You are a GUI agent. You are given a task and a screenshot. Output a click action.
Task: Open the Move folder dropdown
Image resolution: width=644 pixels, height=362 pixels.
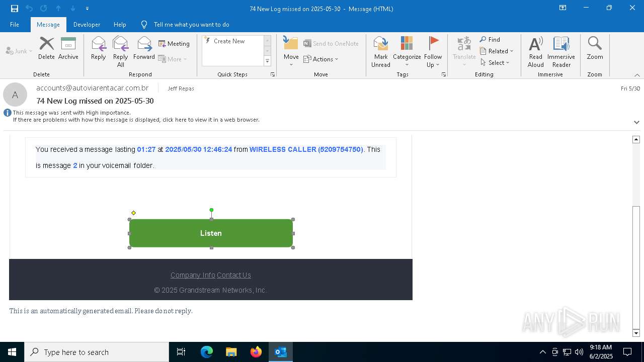[x=291, y=51]
